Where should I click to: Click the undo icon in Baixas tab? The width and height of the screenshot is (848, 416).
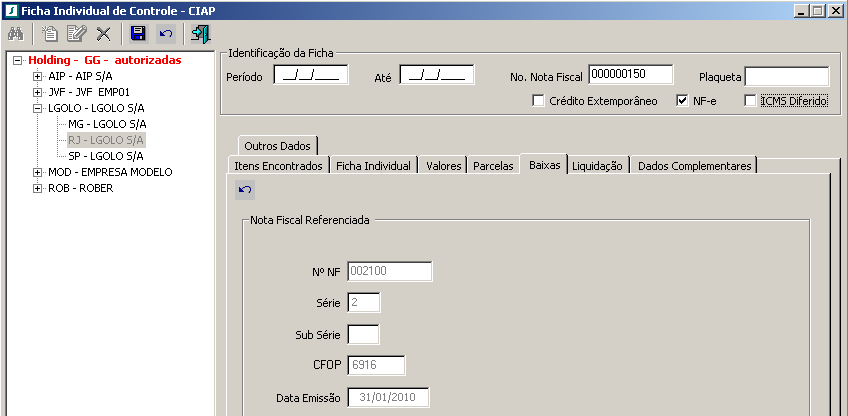(246, 189)
